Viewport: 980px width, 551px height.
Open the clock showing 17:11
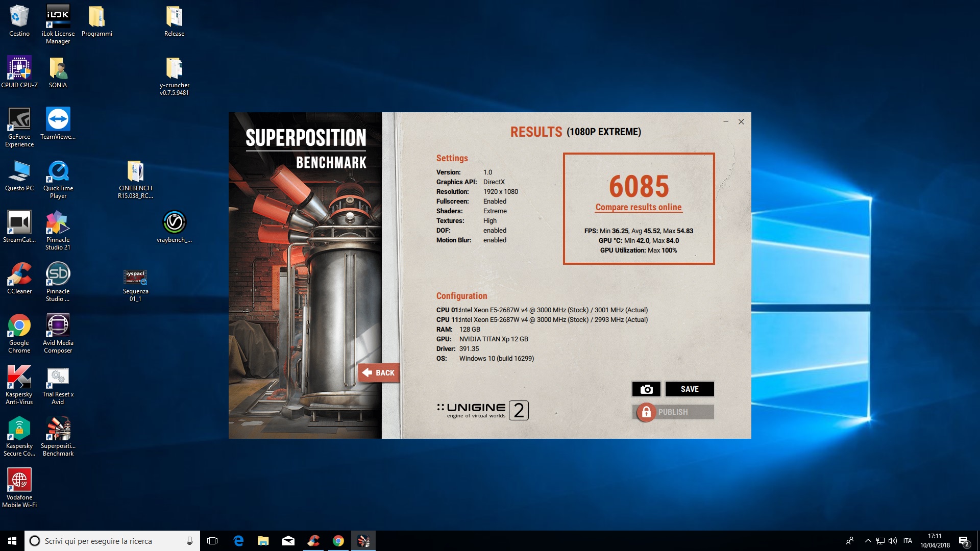[x=935, y=541]
